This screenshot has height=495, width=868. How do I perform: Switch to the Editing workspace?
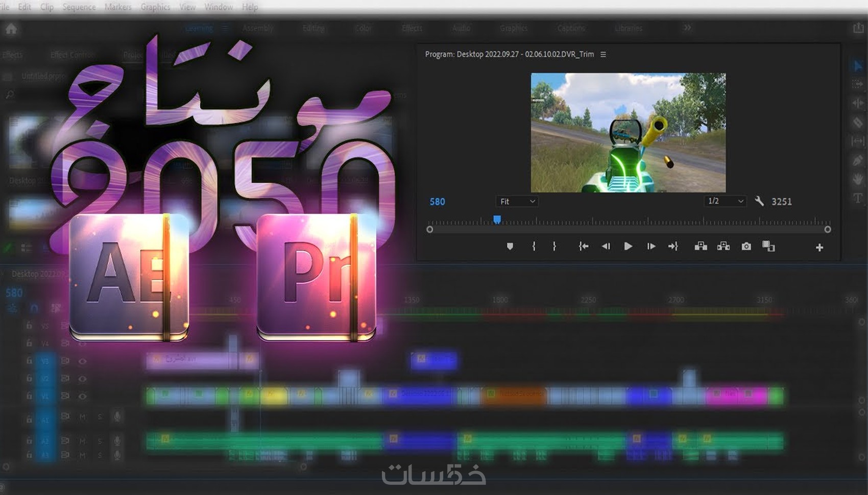[313, 28]
